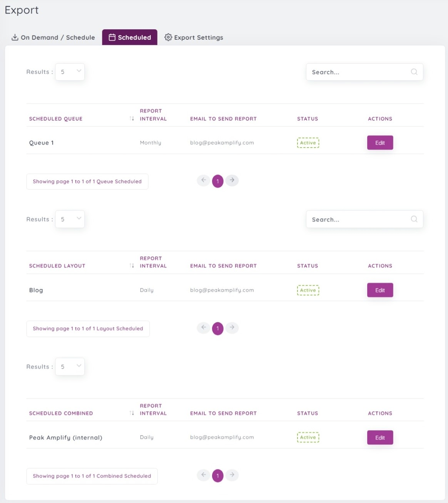Open the Export Settings tab

[194, 37]
